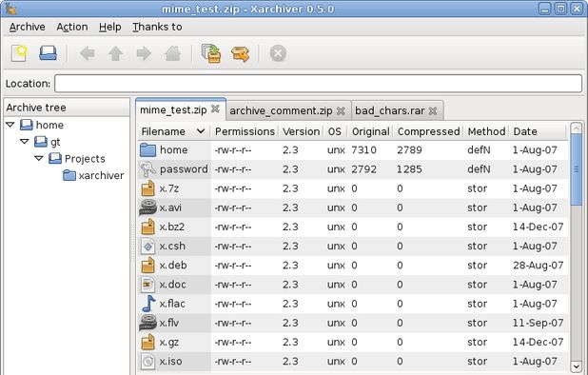Sort by the Date column header

(537, 131)
